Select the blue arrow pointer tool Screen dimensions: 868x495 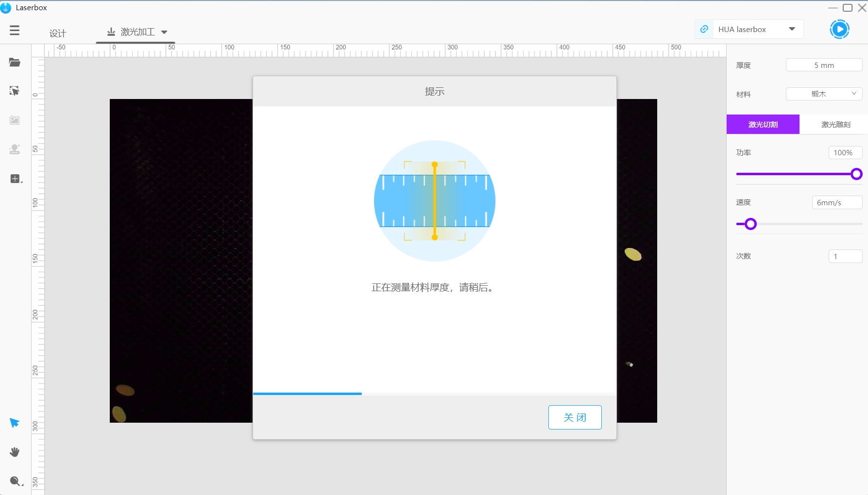15,423
